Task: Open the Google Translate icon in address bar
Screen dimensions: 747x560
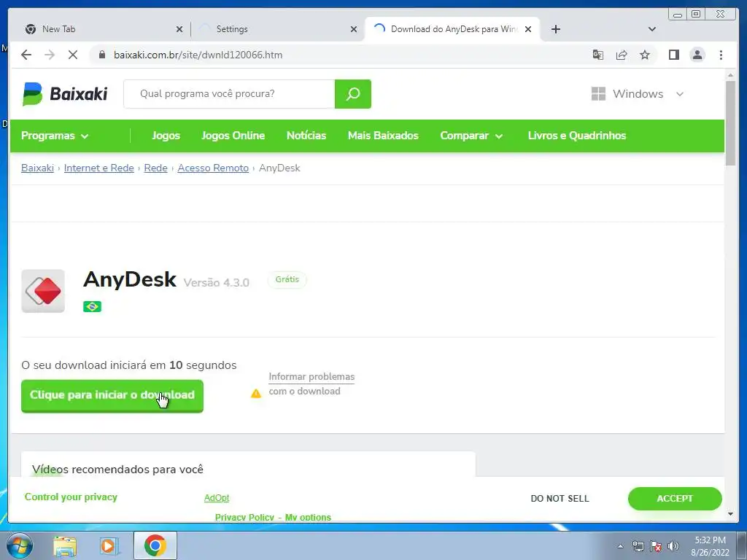Action: click(x=598, y=55)
